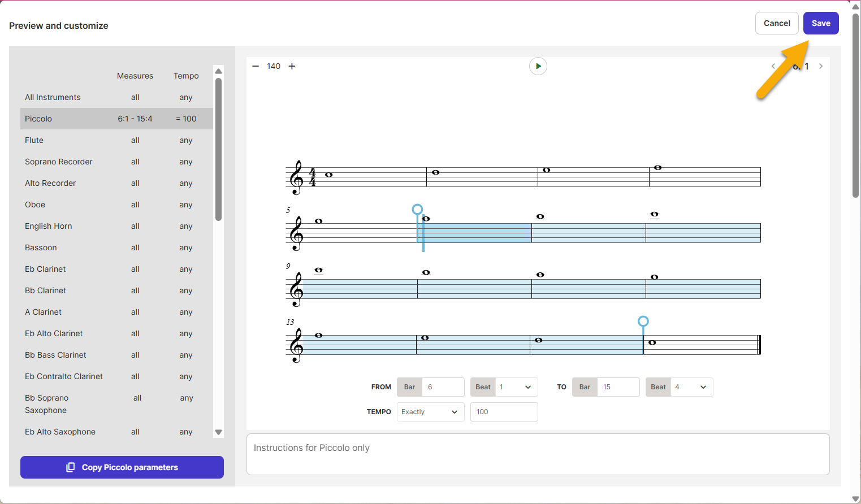This screenshot has height=504, width=861.
Task: Open the TO Beat dropdown
Action: pyautogui.click(x=690, y=387)
